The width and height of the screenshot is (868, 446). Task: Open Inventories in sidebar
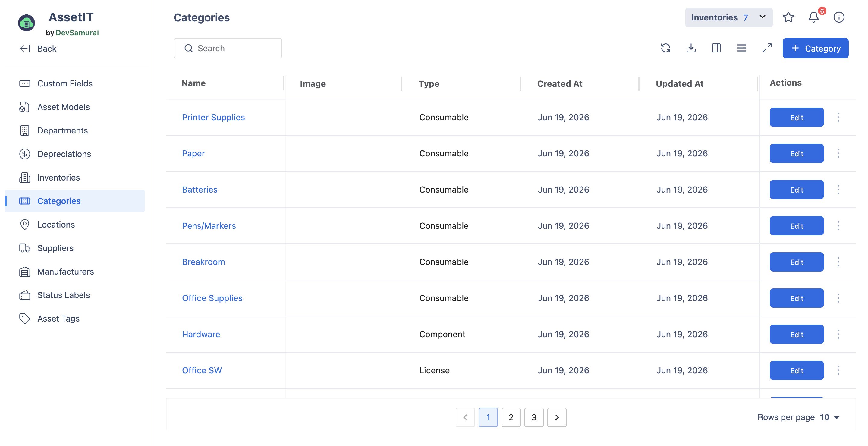pos(75,177)
